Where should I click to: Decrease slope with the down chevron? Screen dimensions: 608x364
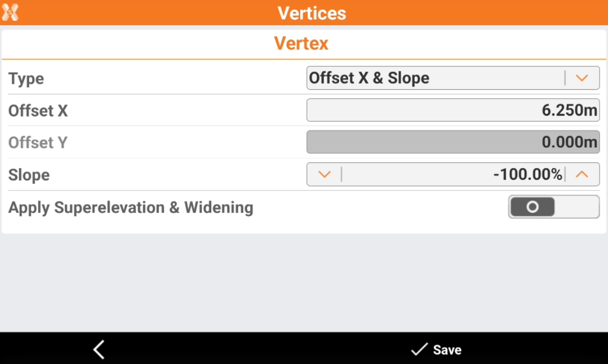point(324,175)
